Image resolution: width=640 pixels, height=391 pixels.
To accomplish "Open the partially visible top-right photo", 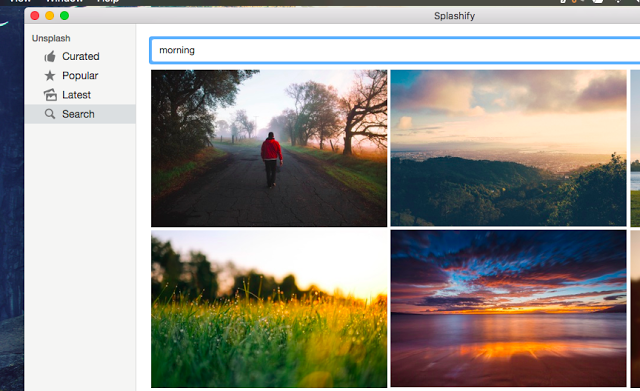I will pos(635,148).
